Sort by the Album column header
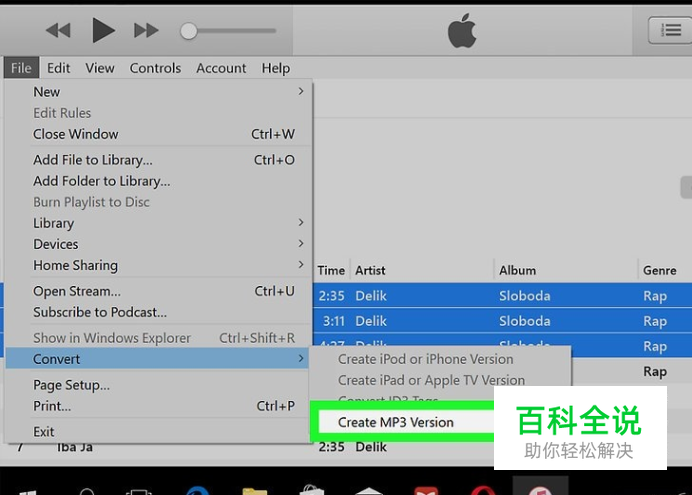Viewport: 692px width, 495px height. pyautogui.click(x=517, y=270)
